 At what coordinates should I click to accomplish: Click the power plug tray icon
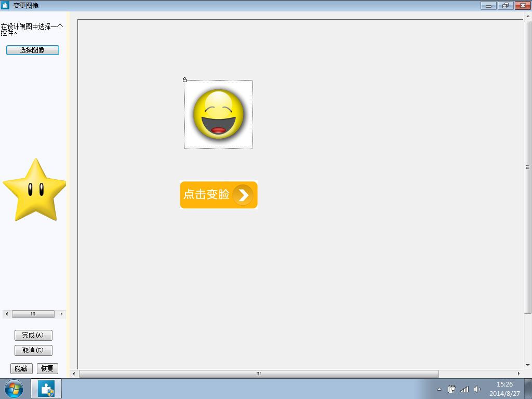pos(451,389)
